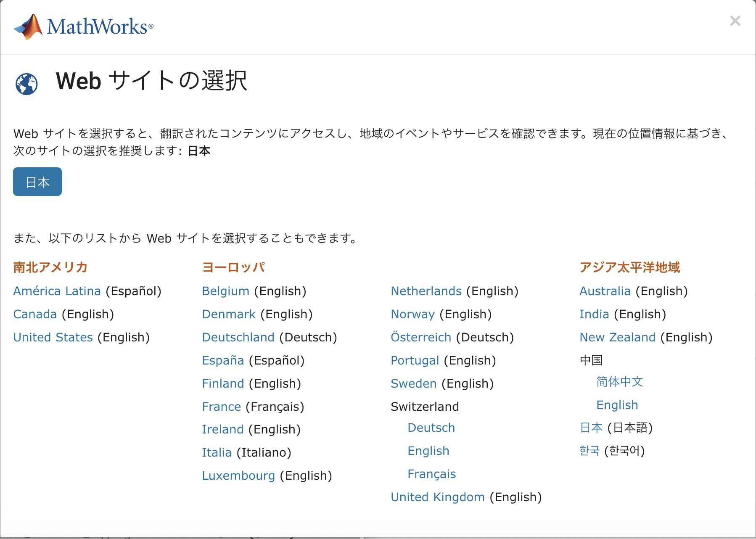
Task: Choose Français under Switzerland
Action: [x=431, y=474]
